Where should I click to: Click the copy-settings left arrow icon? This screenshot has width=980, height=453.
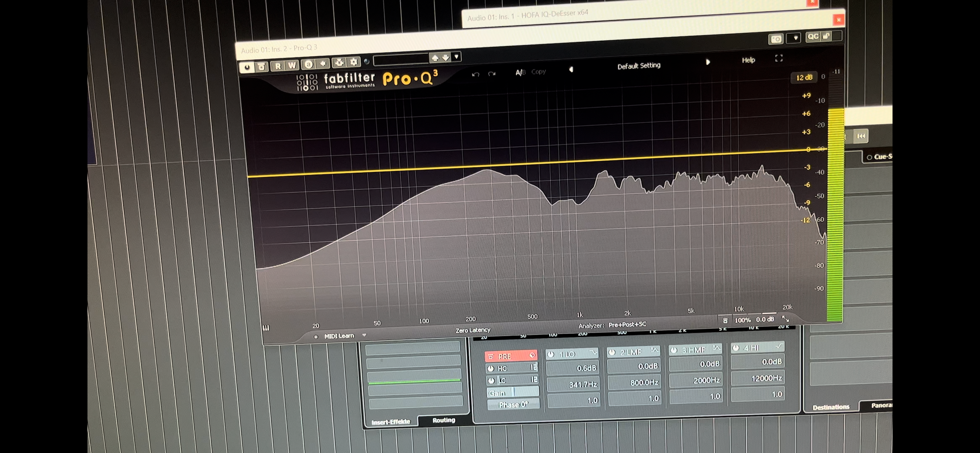pos(323,63)
